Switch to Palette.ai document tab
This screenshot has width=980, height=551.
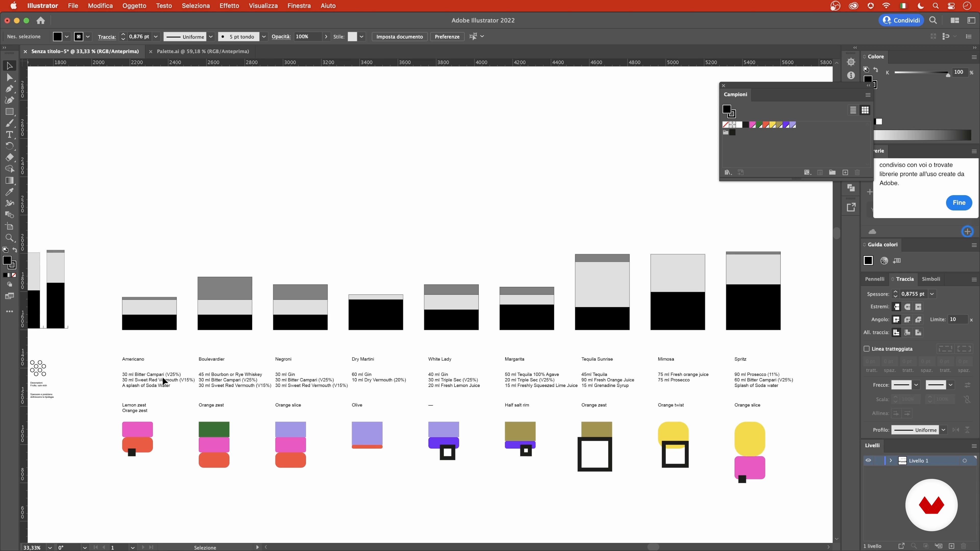[x=202, y=51]
